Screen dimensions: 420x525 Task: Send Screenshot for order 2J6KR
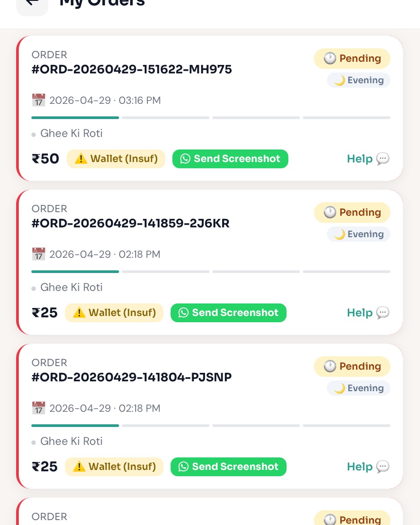click(x=228, y=313)
